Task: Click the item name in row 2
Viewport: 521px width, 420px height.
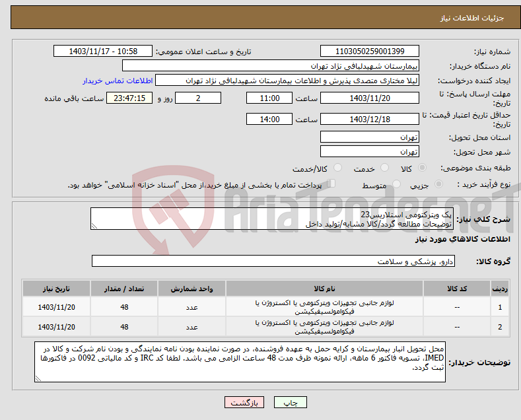Action: pos(324,327)
